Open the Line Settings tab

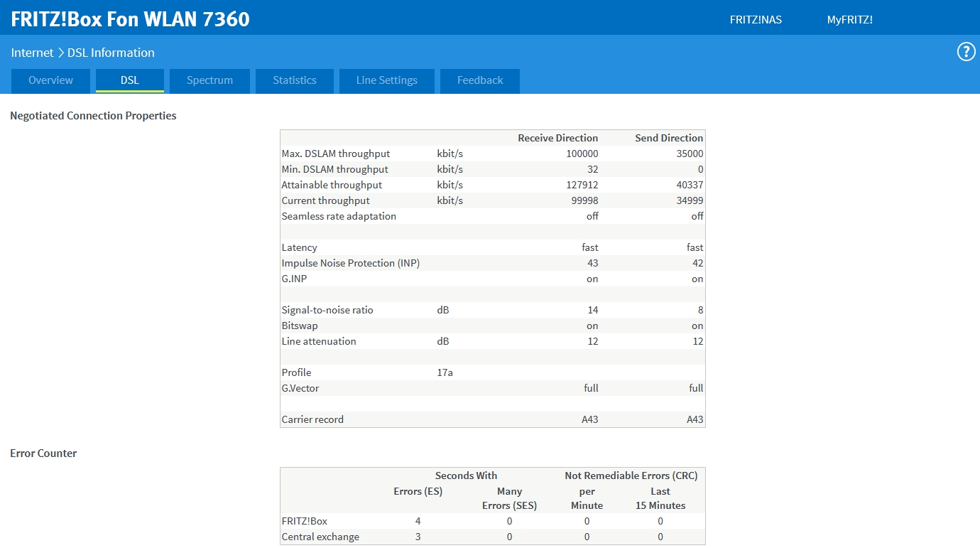(386, 80)
